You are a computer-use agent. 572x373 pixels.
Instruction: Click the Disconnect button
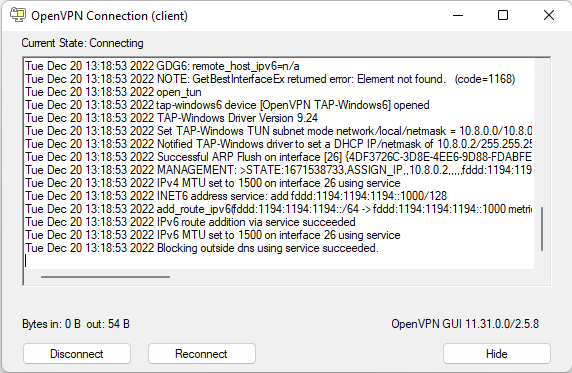pos(77,353)
